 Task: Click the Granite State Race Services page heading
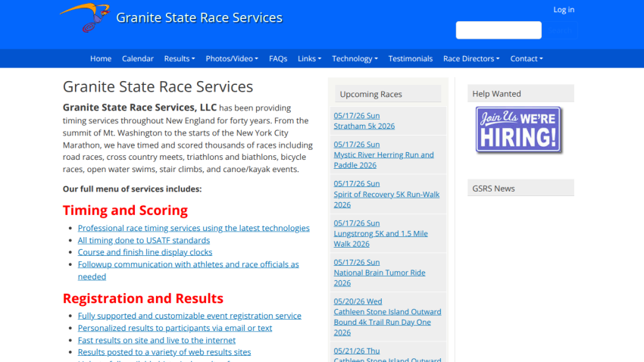158,86
